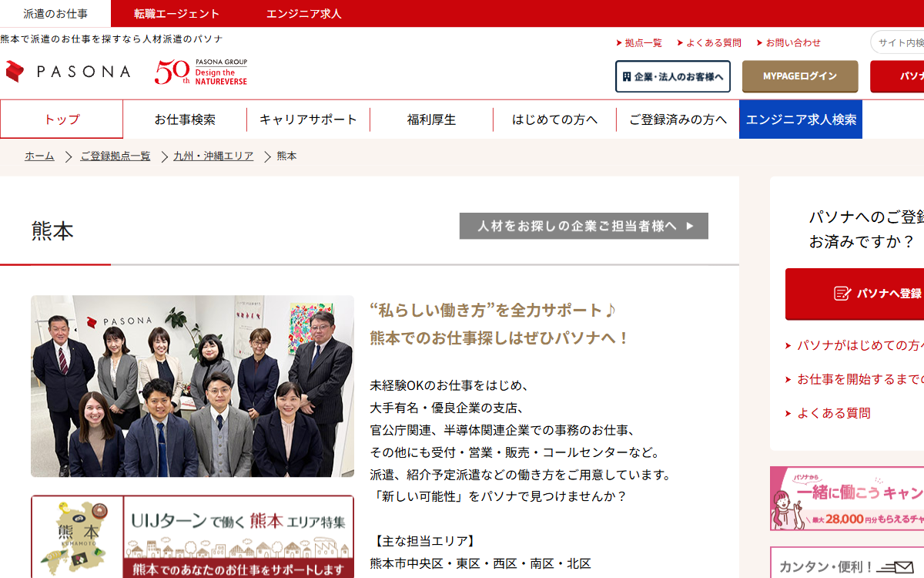This screenshot has width=924, height=578.
Task: Select ご登録済みの方へ in main navigation
Action: coord(678,119)
